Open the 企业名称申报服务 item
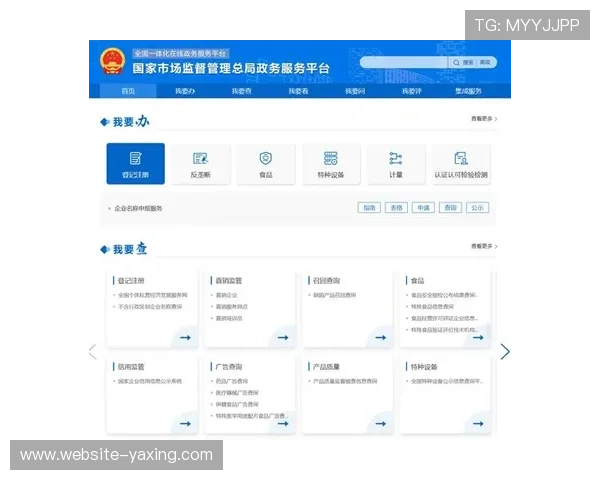The height and width of the screenshot is (480, 600). (138, 208)
